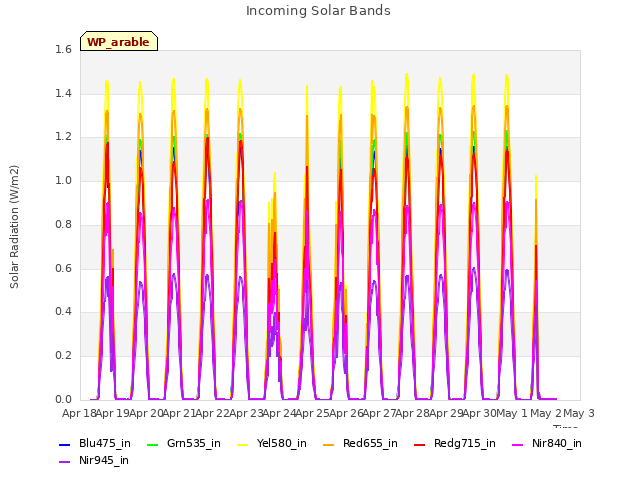640x480 pixels.
Task: Select the Blu475_in legend entry
Action: pos(95,443)
